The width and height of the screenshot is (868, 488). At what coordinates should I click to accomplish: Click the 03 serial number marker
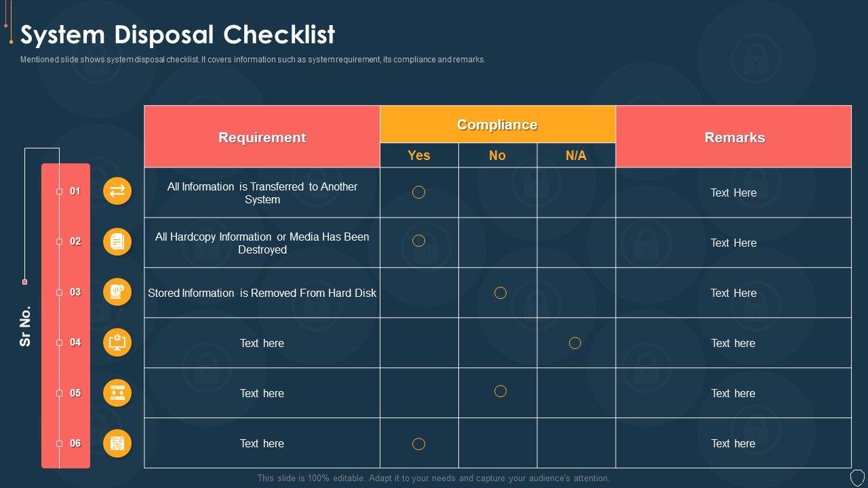pos(75,292)
